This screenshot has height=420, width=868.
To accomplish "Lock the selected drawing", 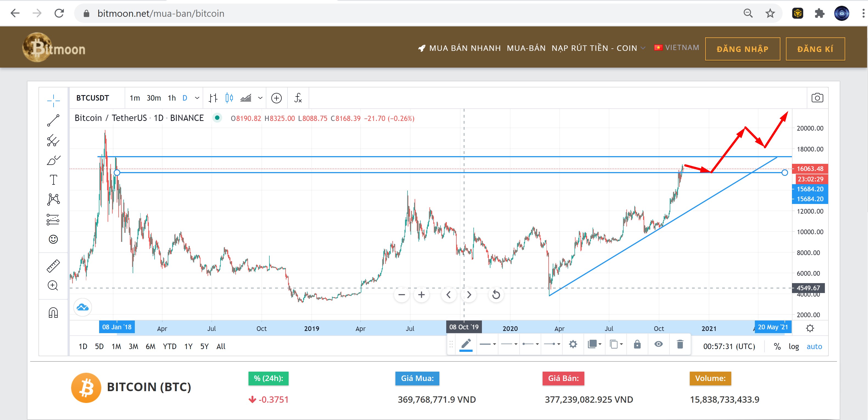I will [637, 344].
